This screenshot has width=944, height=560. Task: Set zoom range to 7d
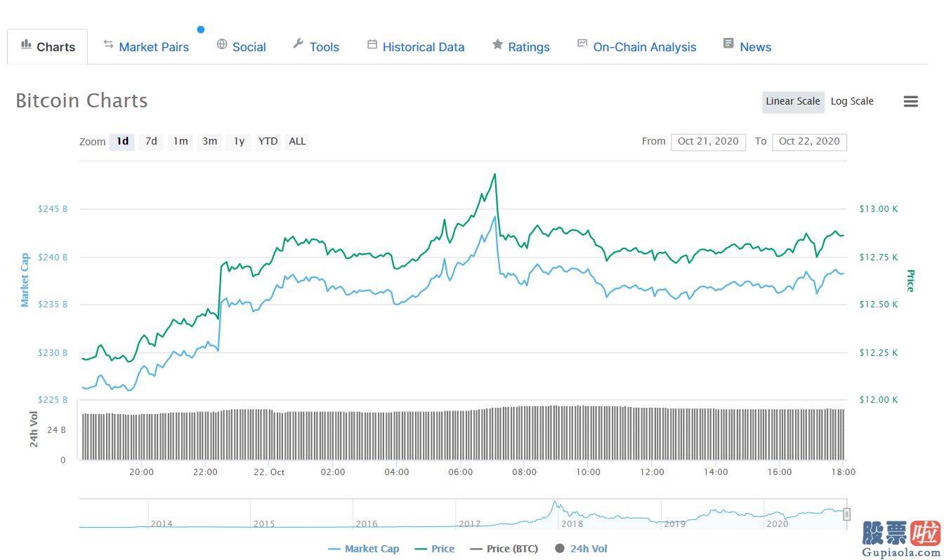tap(151, 141)
